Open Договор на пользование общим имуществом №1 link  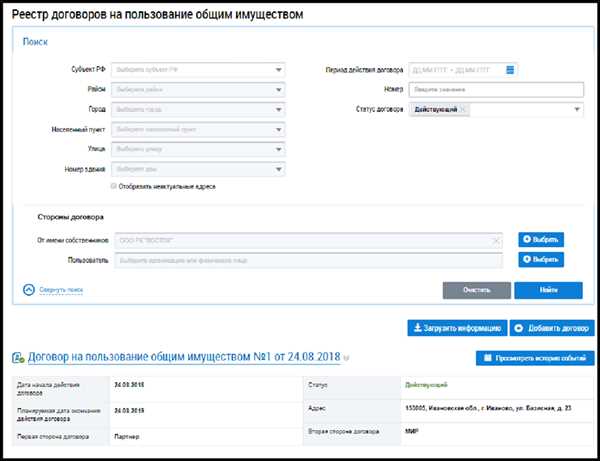184,357
